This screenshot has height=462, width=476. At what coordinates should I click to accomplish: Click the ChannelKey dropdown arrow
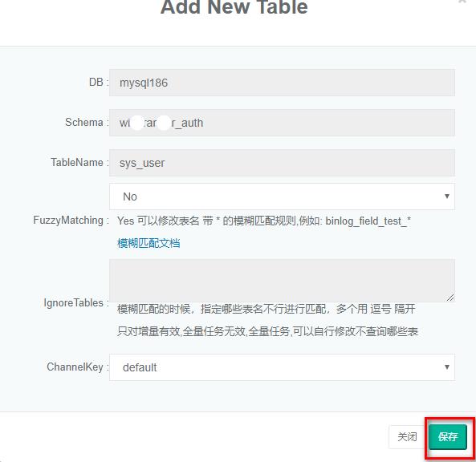(447, 367)
